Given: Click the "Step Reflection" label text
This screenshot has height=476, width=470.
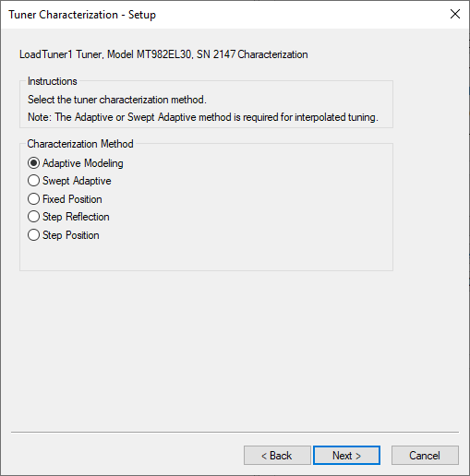Looking at the screenshot, I should click(x=76, y=217).
